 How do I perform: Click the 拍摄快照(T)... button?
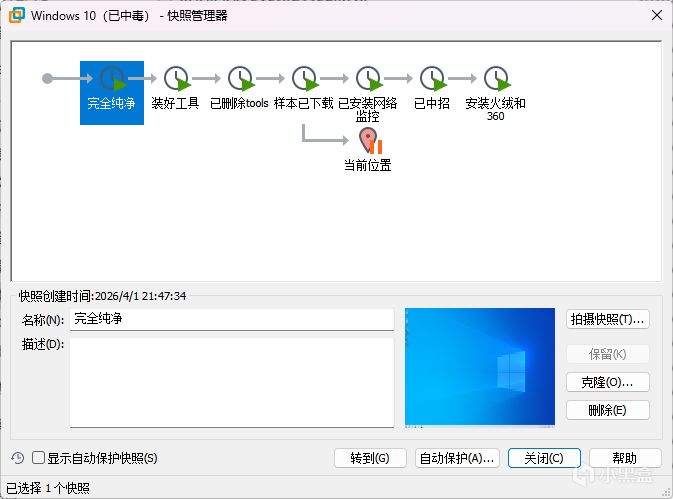tap(607, 319)
